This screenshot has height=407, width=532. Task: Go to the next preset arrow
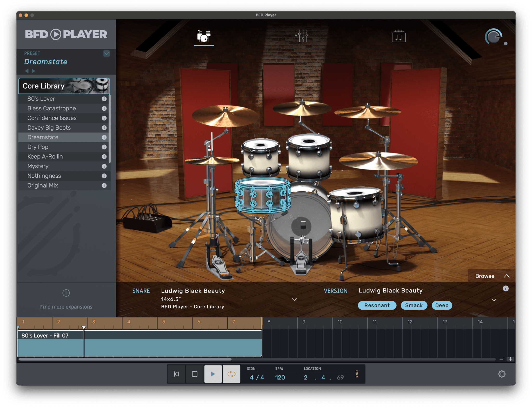pyautogui.click(x=34, y=71)
